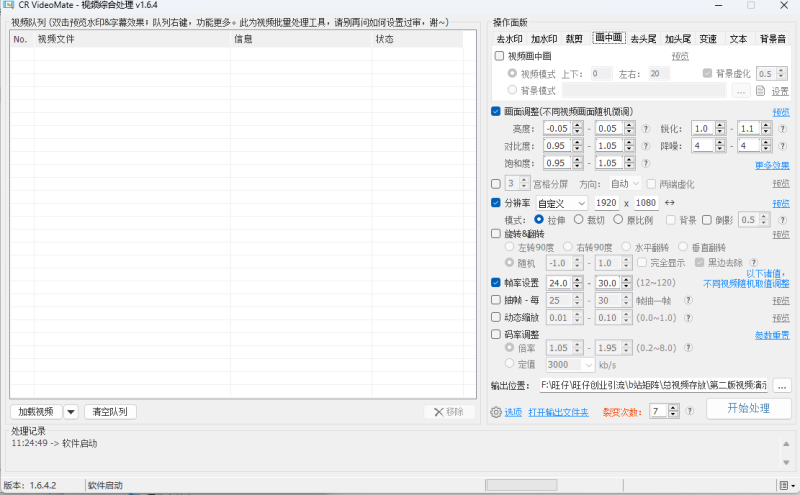Image resolution: width=800 pixels, height=495 pixels.
Task: Enable 旋转&翻转 checkbox
Action: pos(495,234)
